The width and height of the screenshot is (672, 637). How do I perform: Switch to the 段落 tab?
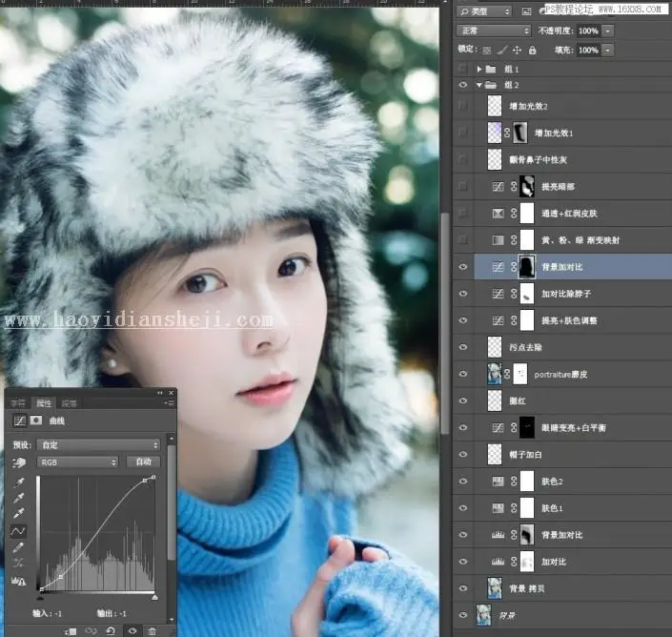(69, 403)
